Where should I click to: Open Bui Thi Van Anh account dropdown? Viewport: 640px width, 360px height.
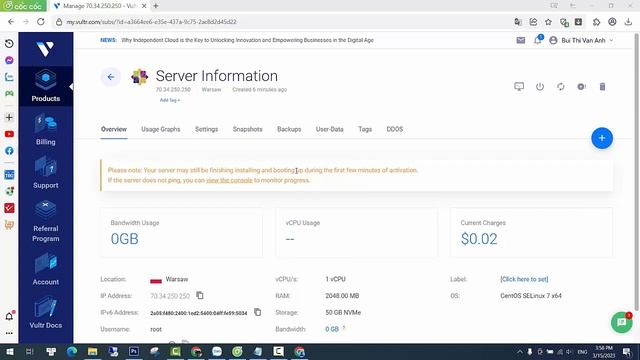[x=581, y=40]
